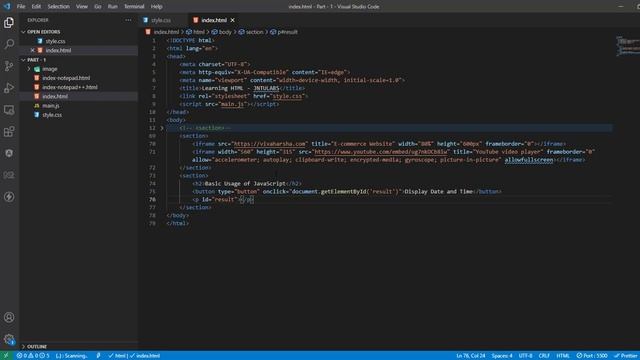Change indentation via Spaces: 4
The width and height of the screenshot is (640, 360).
click(502, 356)
